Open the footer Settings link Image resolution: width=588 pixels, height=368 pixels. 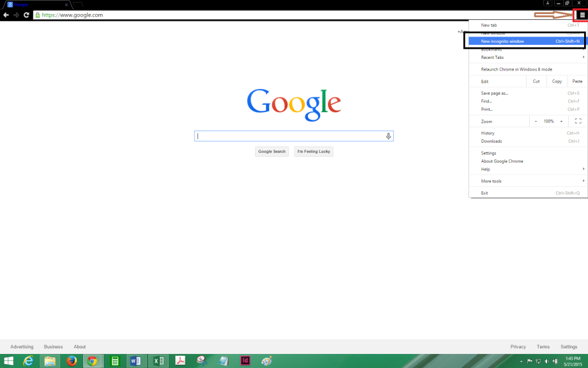point(569,347)
